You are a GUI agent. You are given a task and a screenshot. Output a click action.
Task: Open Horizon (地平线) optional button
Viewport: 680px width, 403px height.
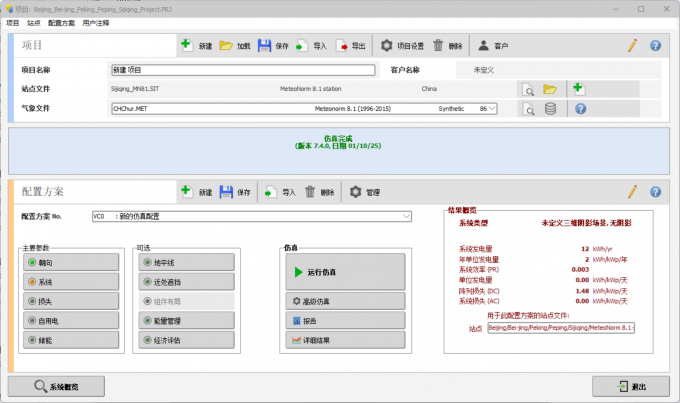coord(186,262)
